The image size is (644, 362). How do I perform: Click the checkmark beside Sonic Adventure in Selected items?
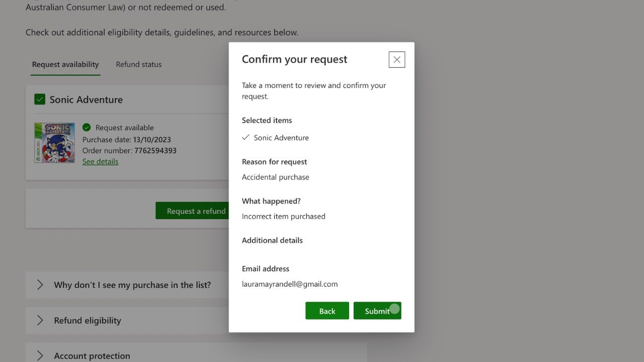point(246,137)
